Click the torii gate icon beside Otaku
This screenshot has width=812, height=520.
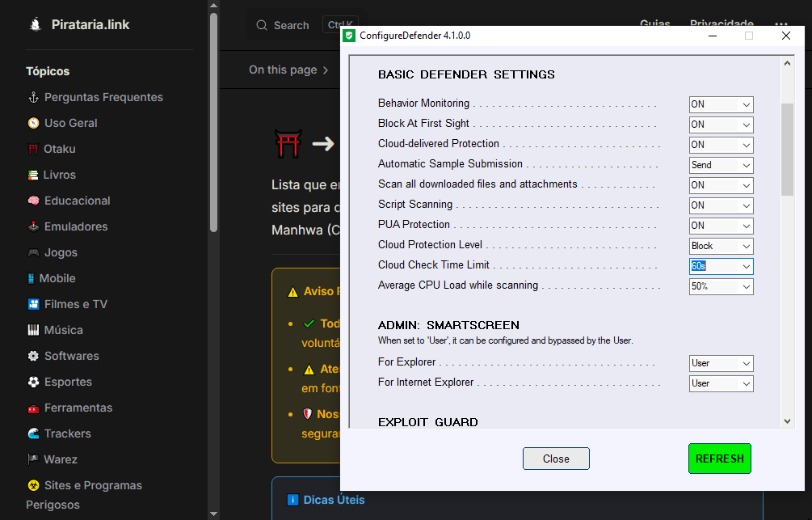tap(33, 150)
